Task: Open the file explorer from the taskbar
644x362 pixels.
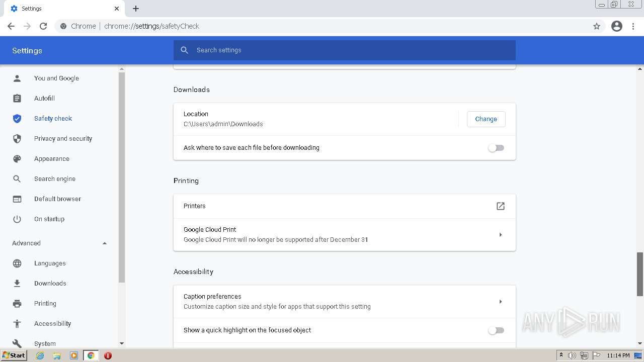Action: [57, 355]
